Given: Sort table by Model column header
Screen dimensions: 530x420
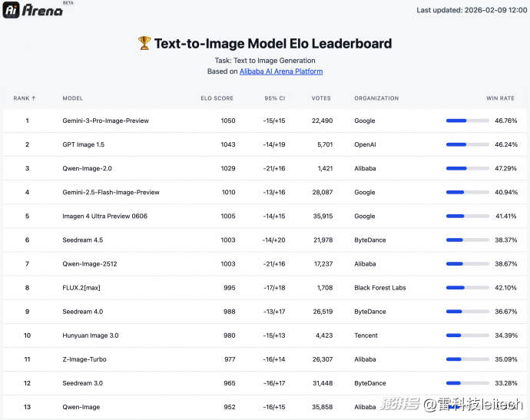Looking at the screenshot, I should coord(72,98).
